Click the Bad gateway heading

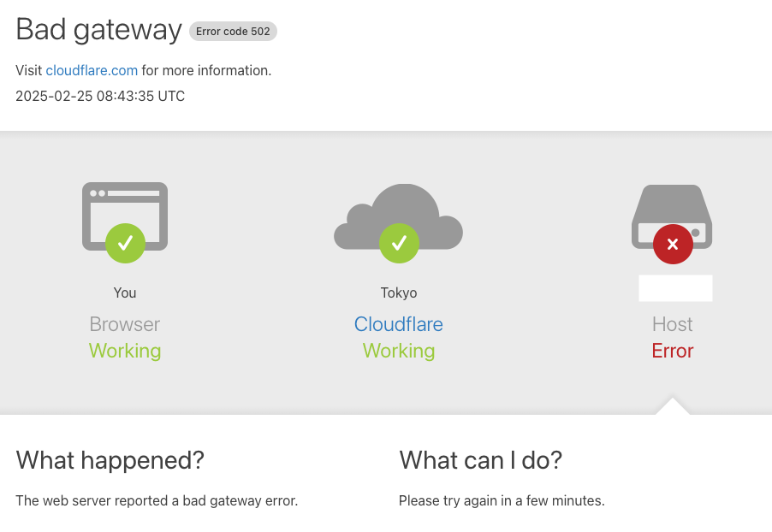tap(98, 30)
